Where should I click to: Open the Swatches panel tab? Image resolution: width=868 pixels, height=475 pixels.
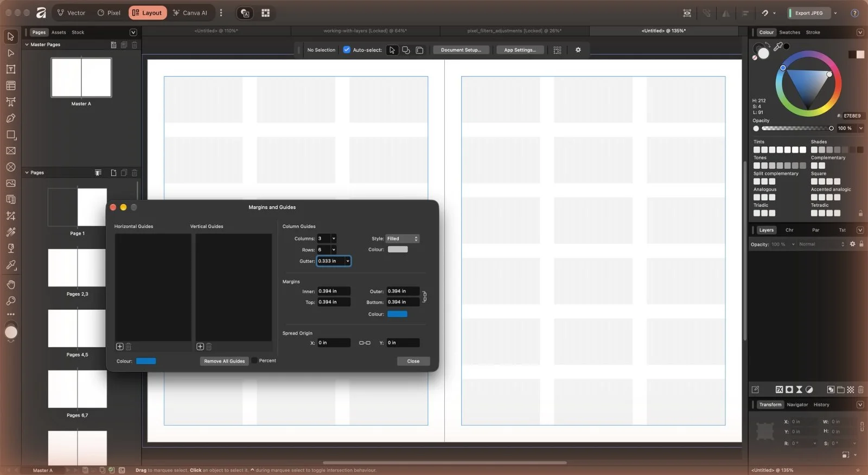tap(789, 32)
